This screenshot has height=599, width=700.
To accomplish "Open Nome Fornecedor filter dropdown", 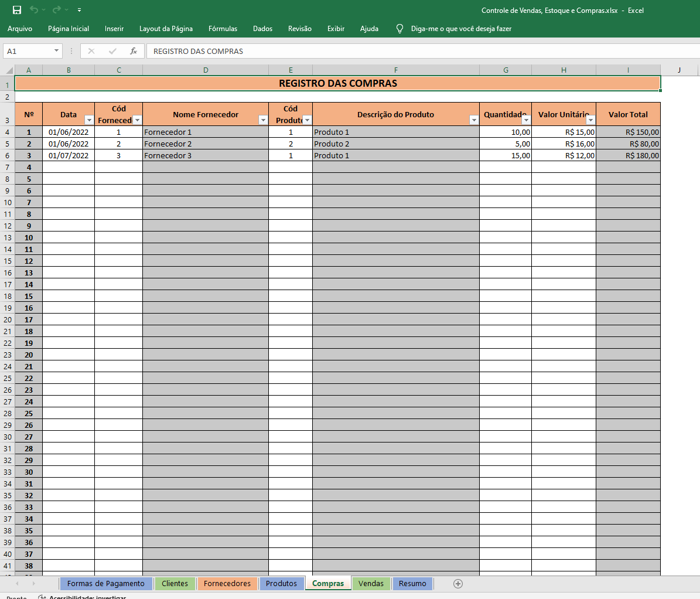I will pyautogui.click(x=262, y=120).
